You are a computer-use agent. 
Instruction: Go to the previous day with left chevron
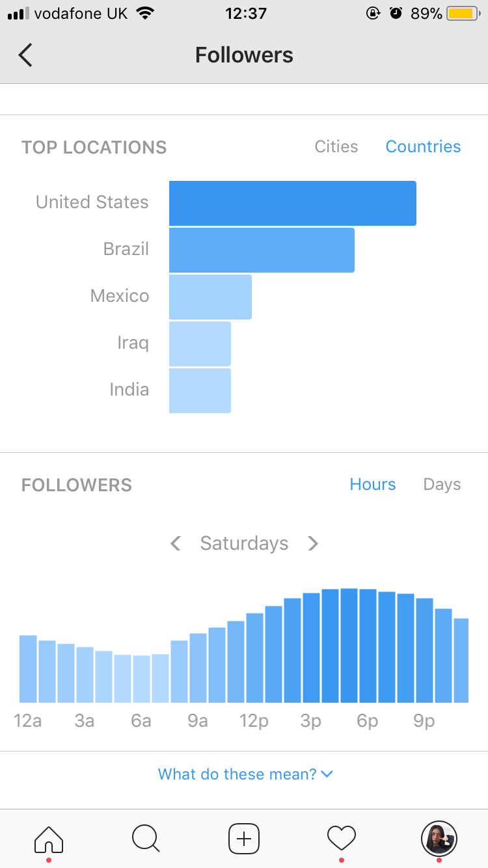coord(176,543)
